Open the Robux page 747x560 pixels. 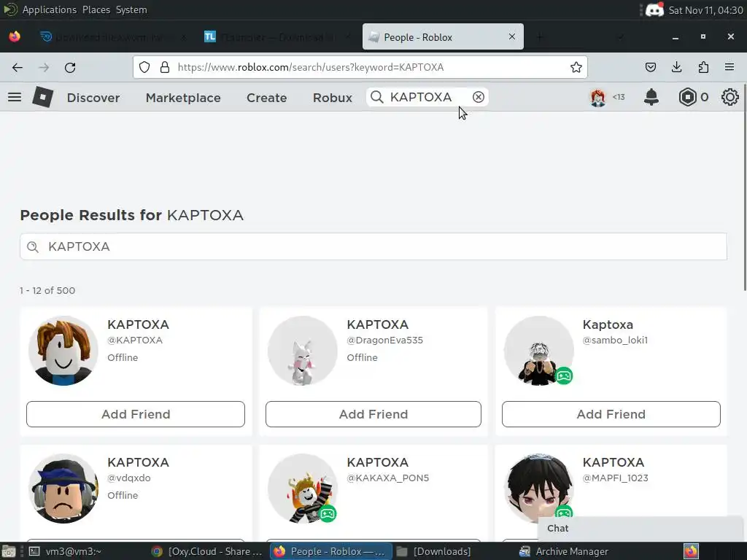[333, 98]
